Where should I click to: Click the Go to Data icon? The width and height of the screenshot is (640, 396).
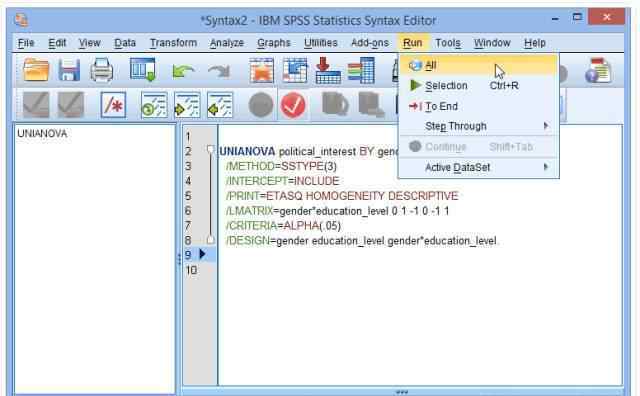pos(262,70)
